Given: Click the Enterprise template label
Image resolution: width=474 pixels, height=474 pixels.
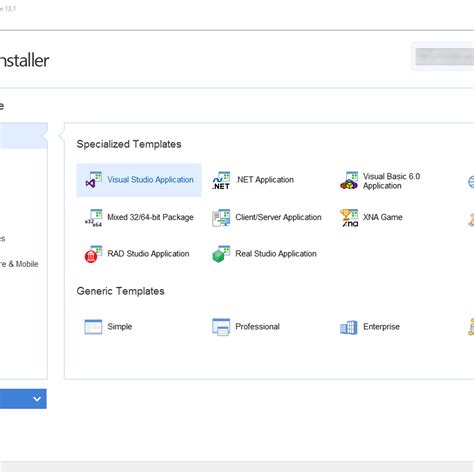Looking at the screenshot, I should pyautogui.click(x=381, y=327).
